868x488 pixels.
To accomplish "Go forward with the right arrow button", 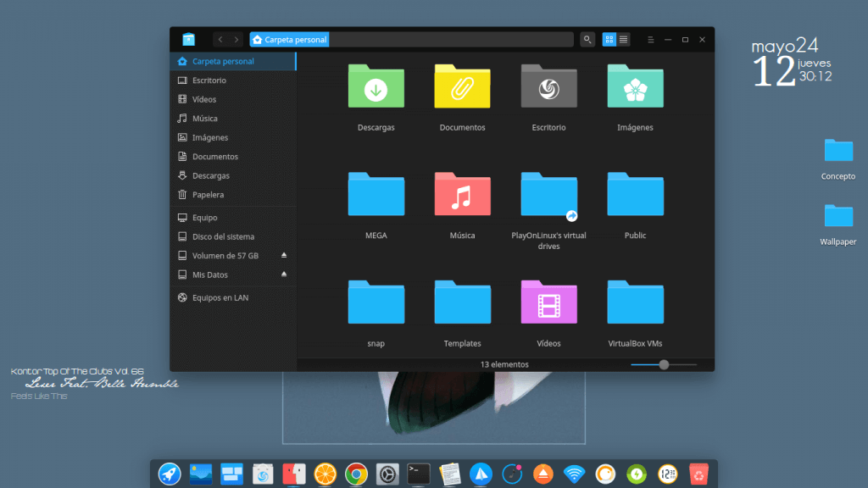I will pyautogui.click(x=236, y=40).
